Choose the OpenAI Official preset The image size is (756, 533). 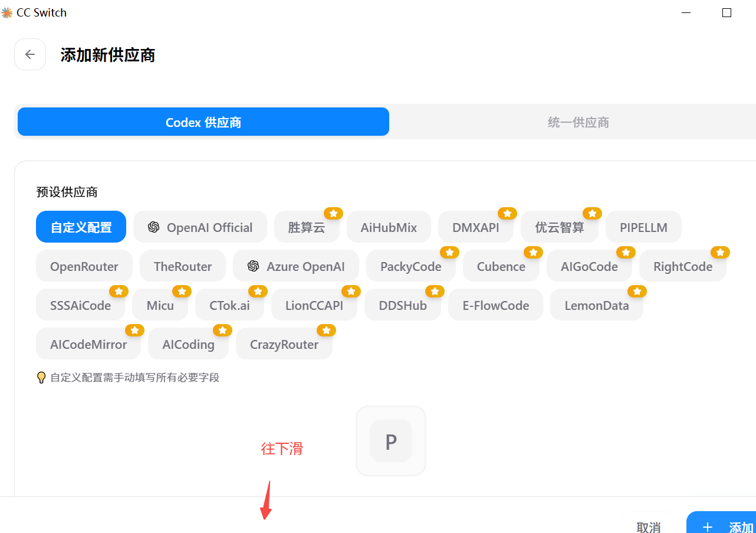tap(200, 227)
